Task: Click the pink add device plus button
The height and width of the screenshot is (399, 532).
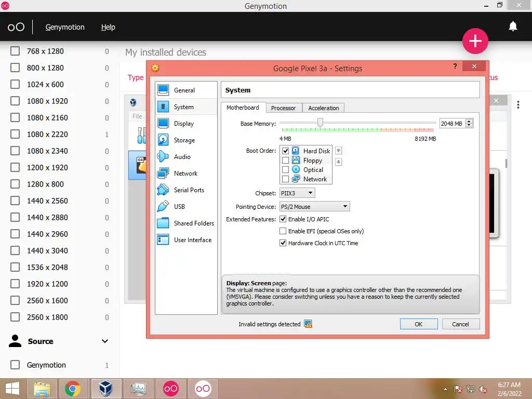Action: [475, 41]
